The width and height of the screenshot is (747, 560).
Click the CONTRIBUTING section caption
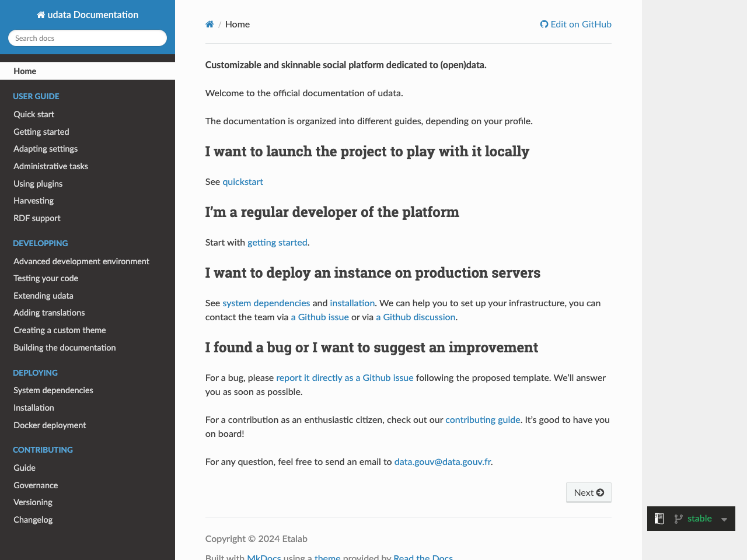click(x=43, y=450)
